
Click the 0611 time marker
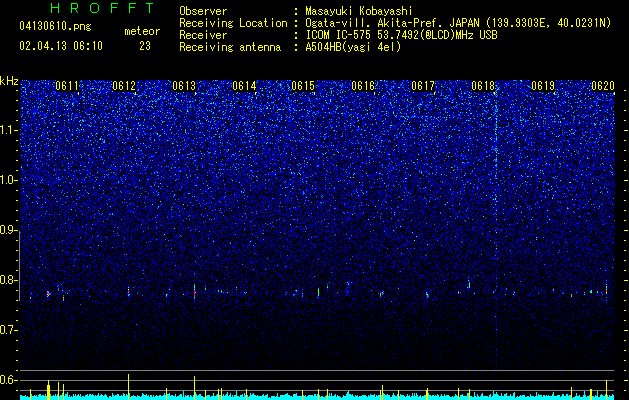click(x=67, y=86)
